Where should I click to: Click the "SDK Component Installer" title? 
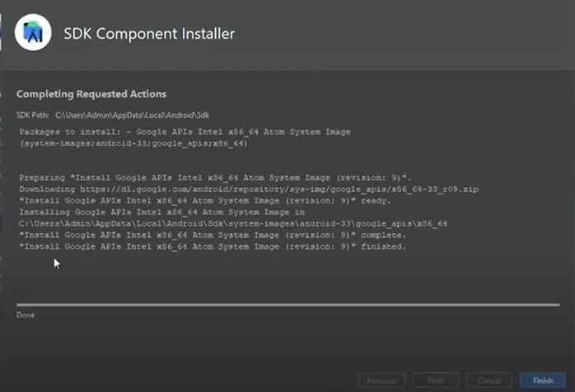coord(149,34)
